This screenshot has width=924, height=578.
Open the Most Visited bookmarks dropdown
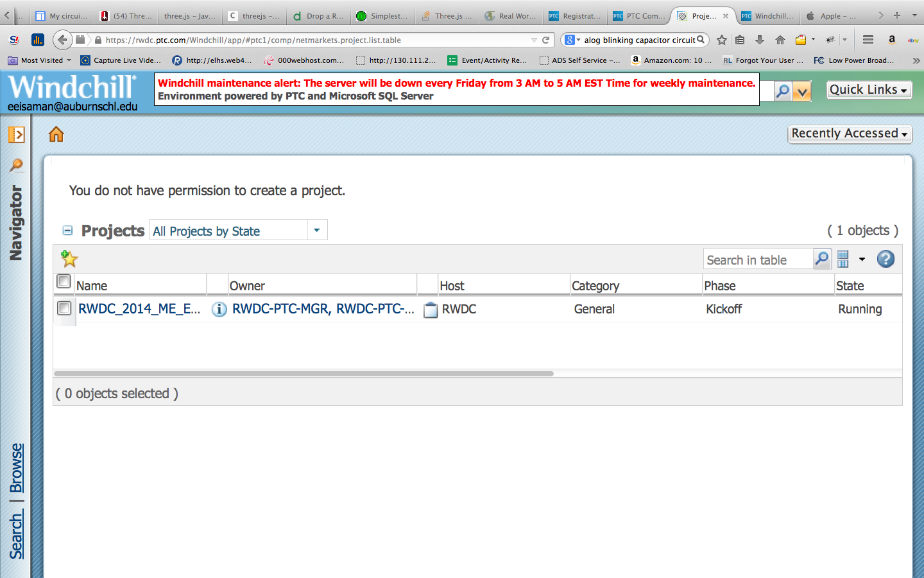[40, 60]
